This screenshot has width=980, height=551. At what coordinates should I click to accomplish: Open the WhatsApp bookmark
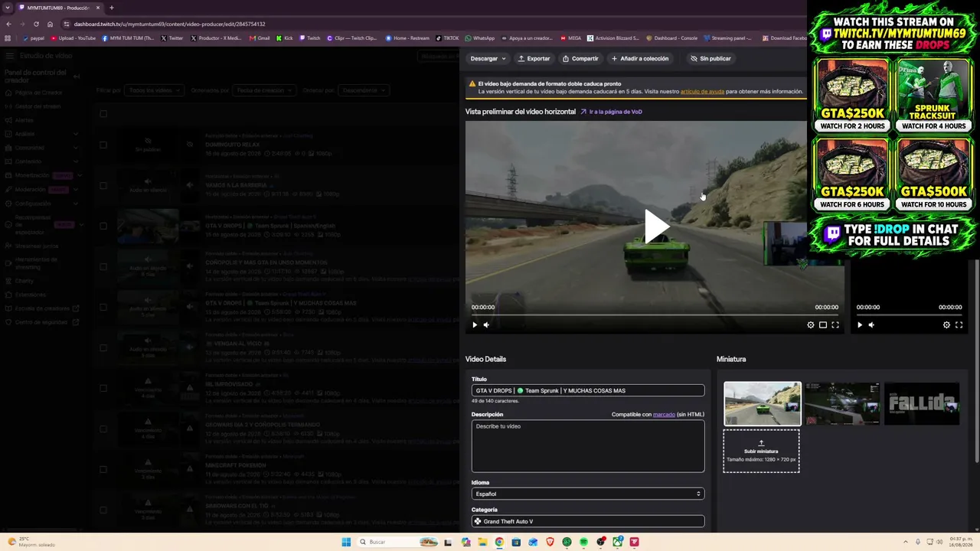tap(480, 38)
